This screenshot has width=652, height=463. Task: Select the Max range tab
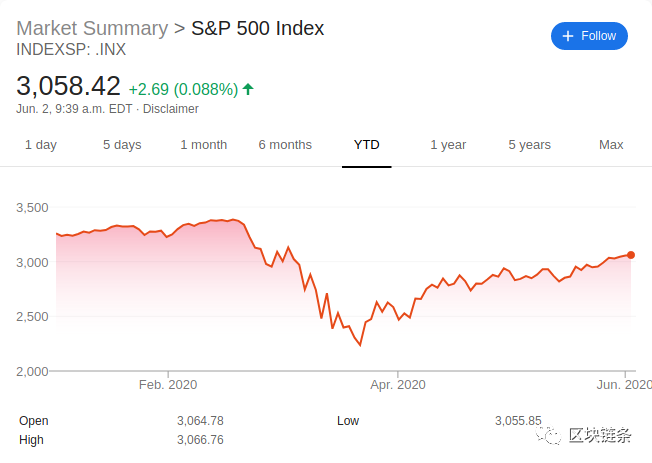(x=611, y=145)
